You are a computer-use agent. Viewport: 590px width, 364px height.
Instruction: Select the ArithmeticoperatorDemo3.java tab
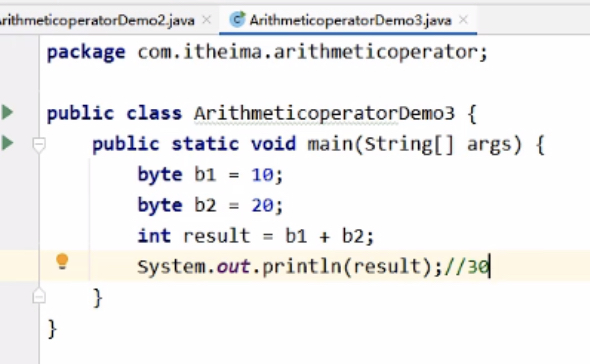click(350, 20)
